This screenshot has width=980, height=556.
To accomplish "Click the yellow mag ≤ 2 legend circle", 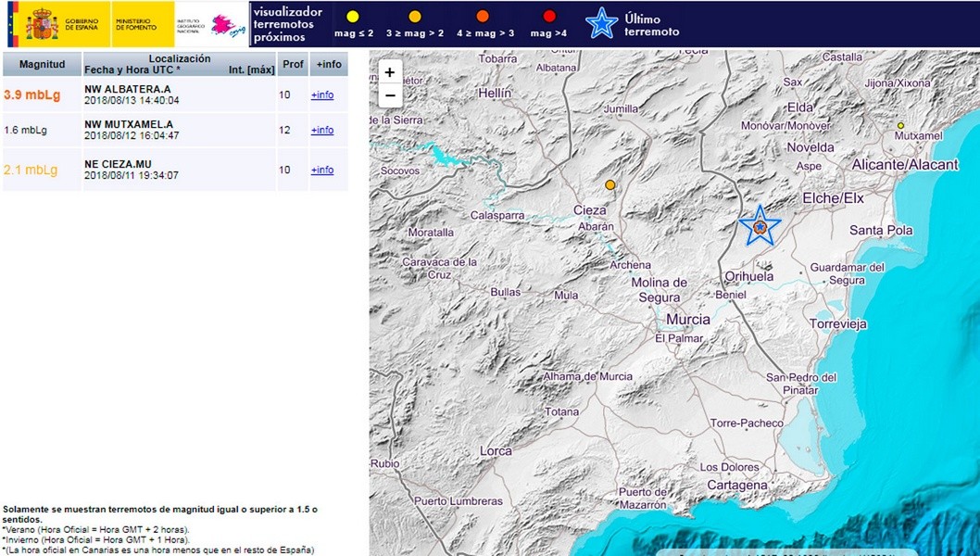I will coord(353,17).
